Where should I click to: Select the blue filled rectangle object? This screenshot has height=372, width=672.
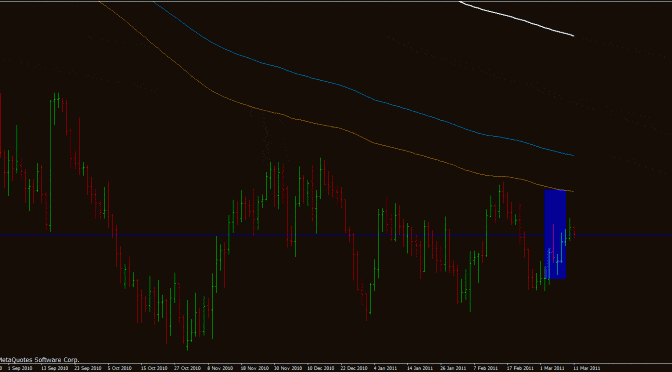point(555,234)
